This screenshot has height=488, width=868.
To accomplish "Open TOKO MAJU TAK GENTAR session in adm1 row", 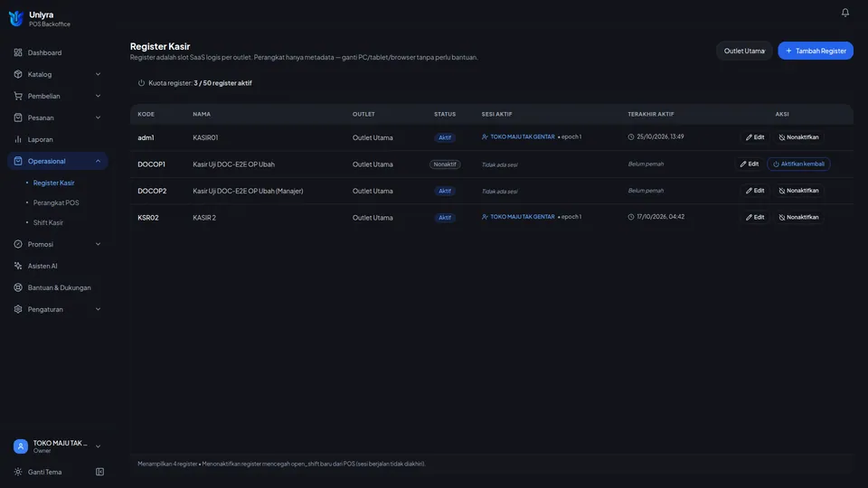I will (522, 136).
